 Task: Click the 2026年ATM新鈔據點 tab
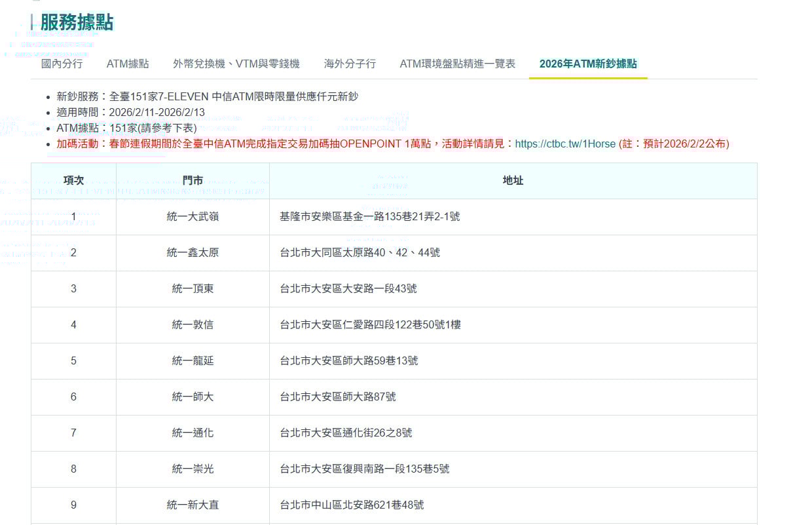click(x=587, y=64)
